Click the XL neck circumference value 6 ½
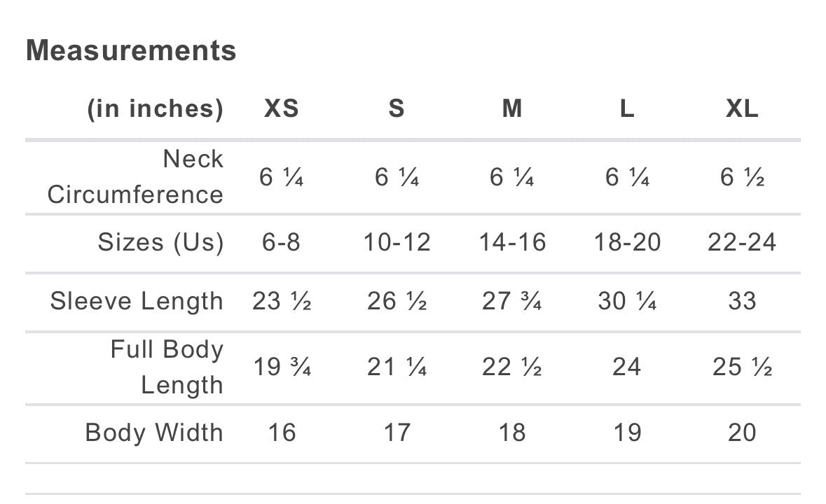Screen dimensions: 826x504 click(x=742, y=177)
